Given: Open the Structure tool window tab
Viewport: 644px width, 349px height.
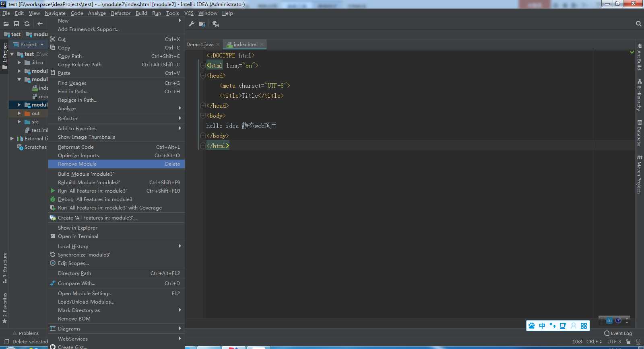Looking at the screenshot, I should [4, 267].
